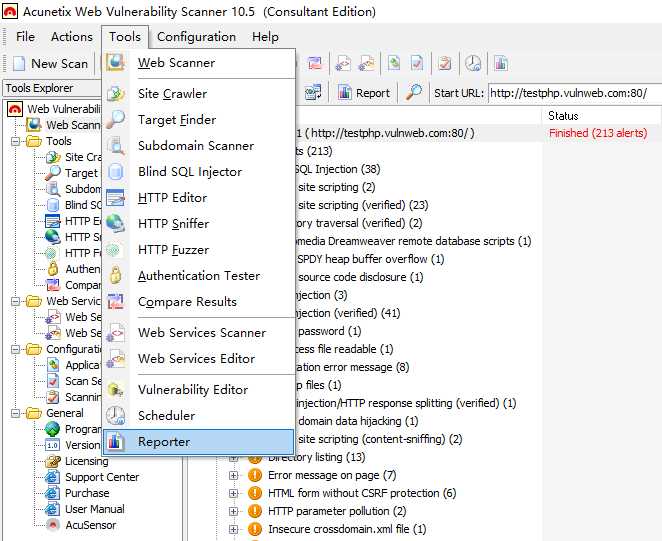Choose HTTP Editor from the Tools menu
The image size is (662, 541).
click(198, 198)
